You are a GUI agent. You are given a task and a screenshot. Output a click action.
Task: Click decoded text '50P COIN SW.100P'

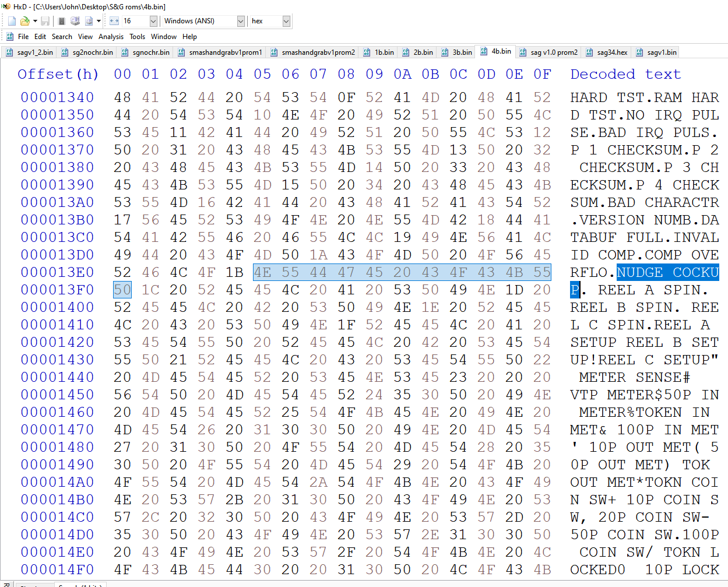(x=645, y=535)
